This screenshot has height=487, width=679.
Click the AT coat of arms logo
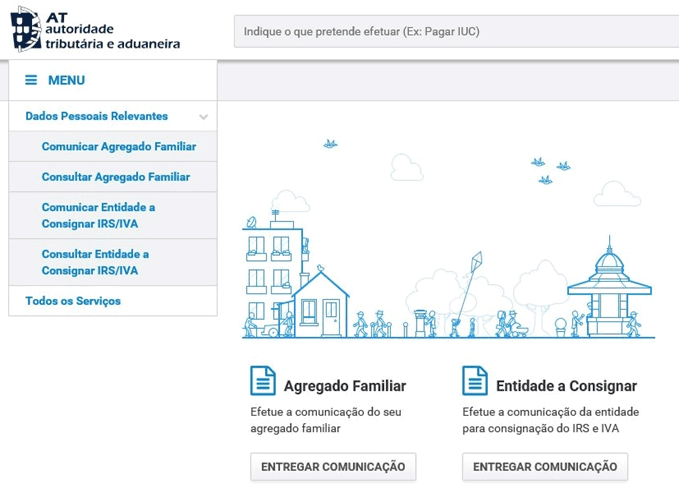26,29
